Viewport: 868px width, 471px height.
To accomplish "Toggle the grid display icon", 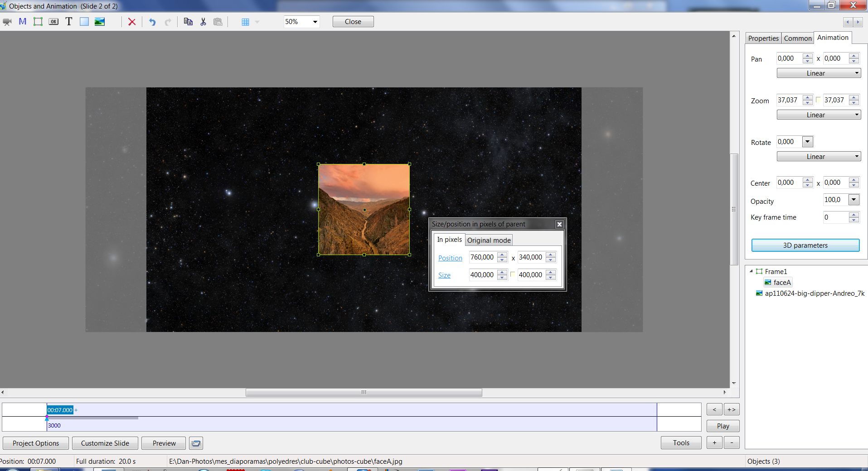I will point(245,22).
